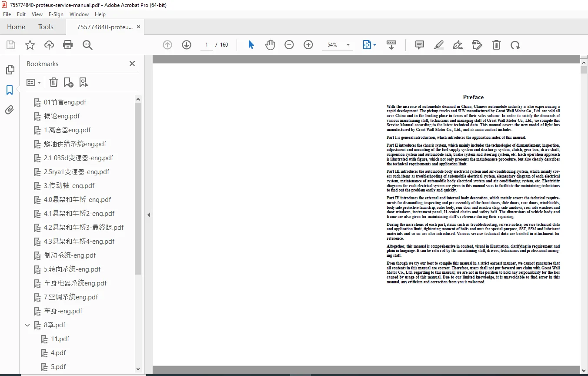Click bookmarks panel scroll down arrow
This screenshot has height=376, width=588.
(x=138, y=369)
